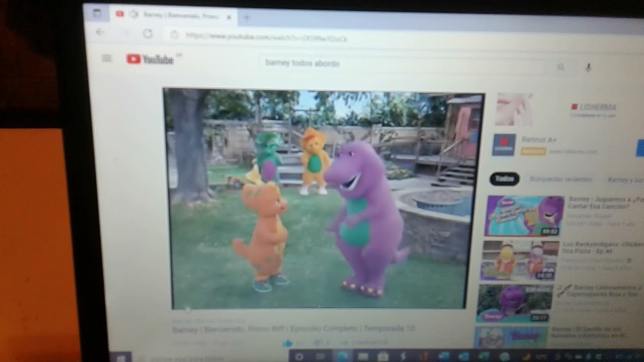644x362 pixels.
Task: Click the search magnifier button
Action: coord(561,67)
